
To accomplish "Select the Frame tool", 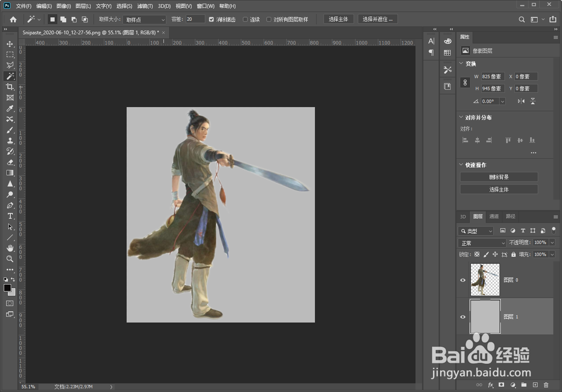I will (x=10, y=98).
